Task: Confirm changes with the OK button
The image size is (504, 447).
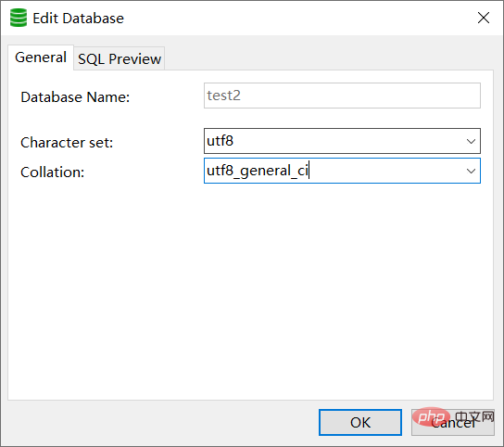Action: coord(360,423)
